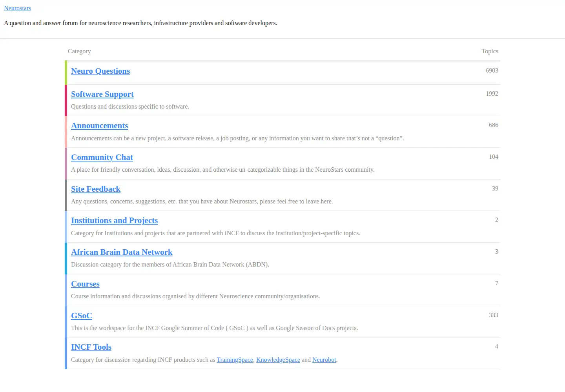Select the 333 topic count
The width and height of the screenshot is (565, 392).
tap(494, 315)
